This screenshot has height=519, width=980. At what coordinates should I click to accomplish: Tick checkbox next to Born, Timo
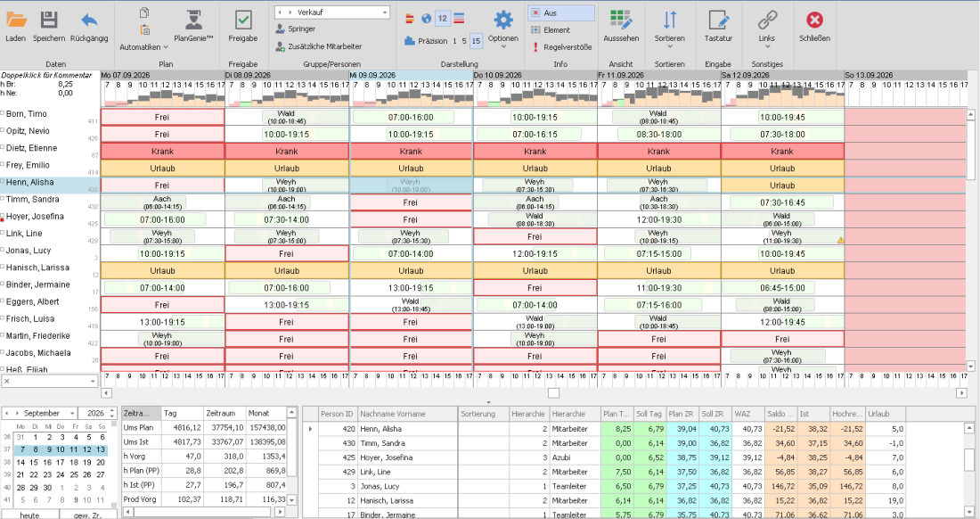pyautogui.click(x=3, y=113)
